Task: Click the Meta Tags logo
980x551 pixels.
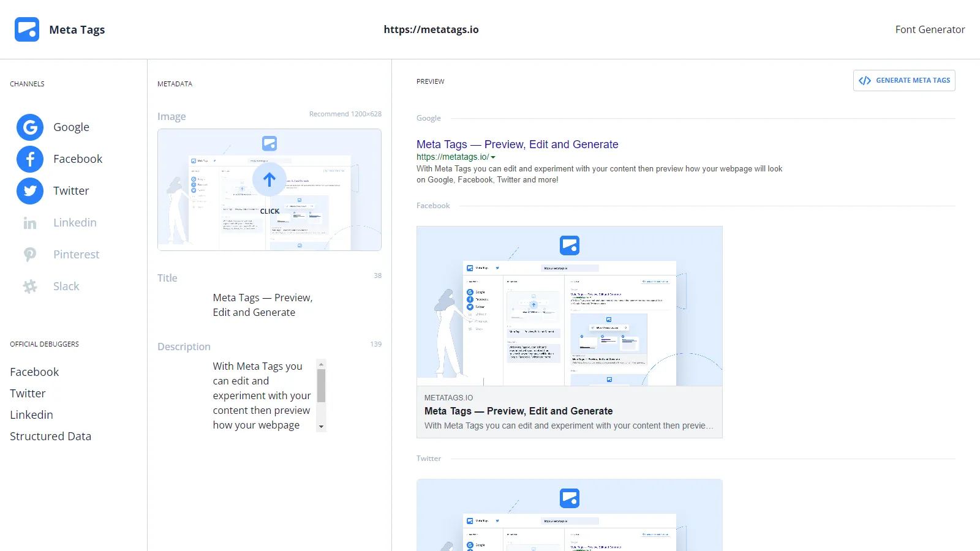Action: click(x=26, y=29)
